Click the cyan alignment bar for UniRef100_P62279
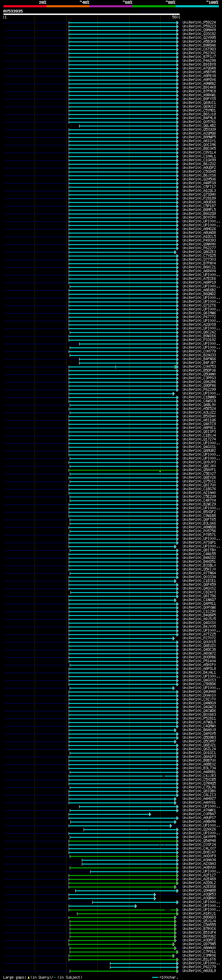This screenshot has width=222, height=980. (144, 967)
